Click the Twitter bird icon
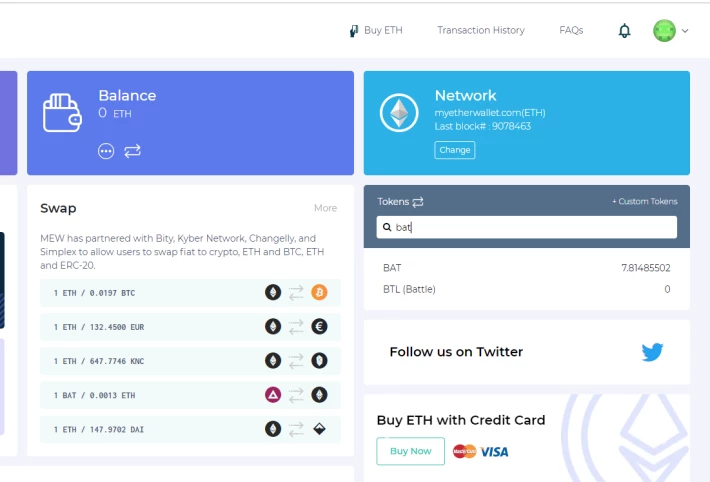 pyautogui.click(x=652, y=352)
